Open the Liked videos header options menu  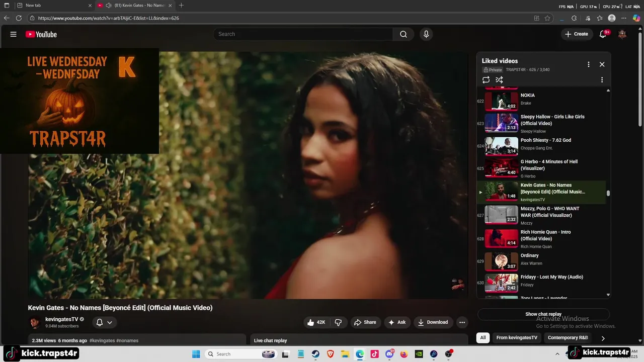[589, 64]
